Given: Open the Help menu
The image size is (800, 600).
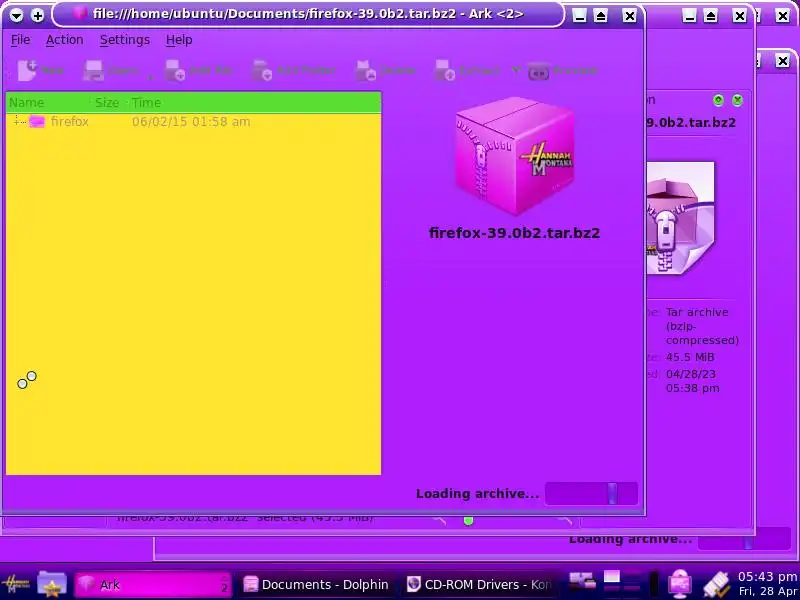Looking at the screenshot, I should click(179, 40).
